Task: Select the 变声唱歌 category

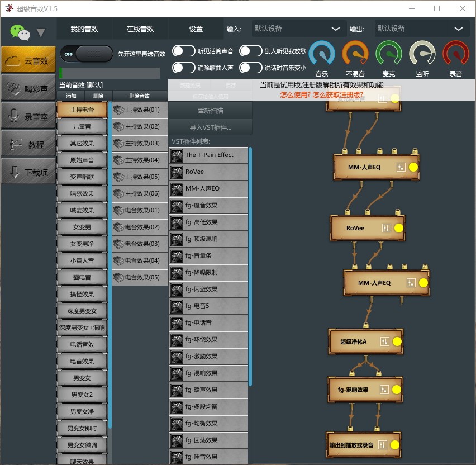Action: (x=82, y=177)
